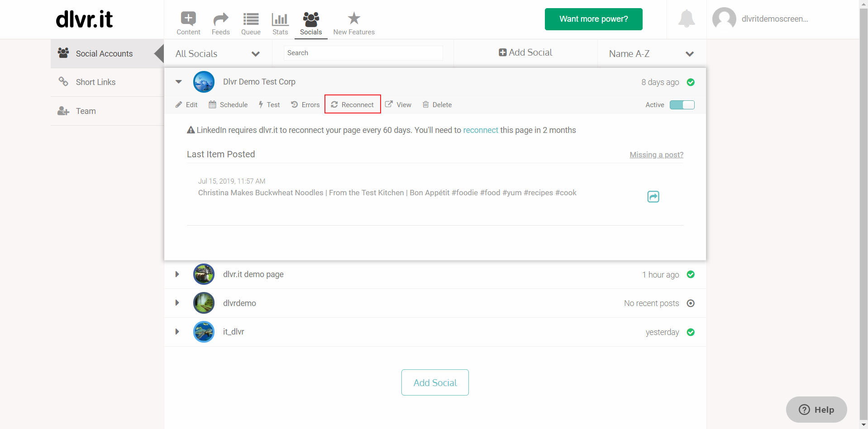Open Errors history
This screenshot has height=429, width=868.
[x=305, y=105]
